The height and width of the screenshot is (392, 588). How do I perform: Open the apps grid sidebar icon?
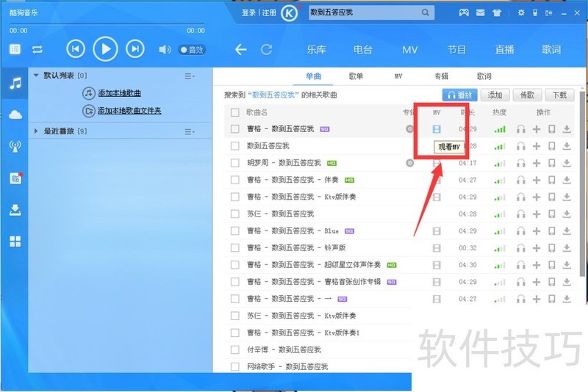pos(15,242)
